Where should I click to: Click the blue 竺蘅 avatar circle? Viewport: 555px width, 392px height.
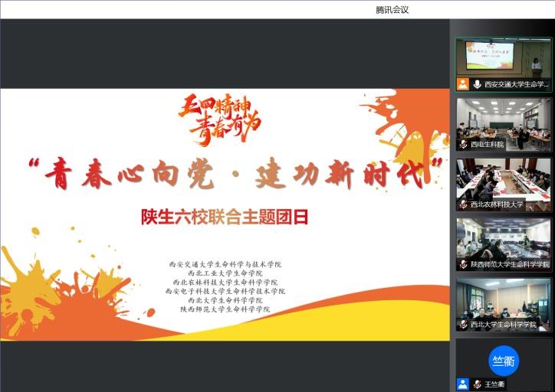[x=504, y=361]
